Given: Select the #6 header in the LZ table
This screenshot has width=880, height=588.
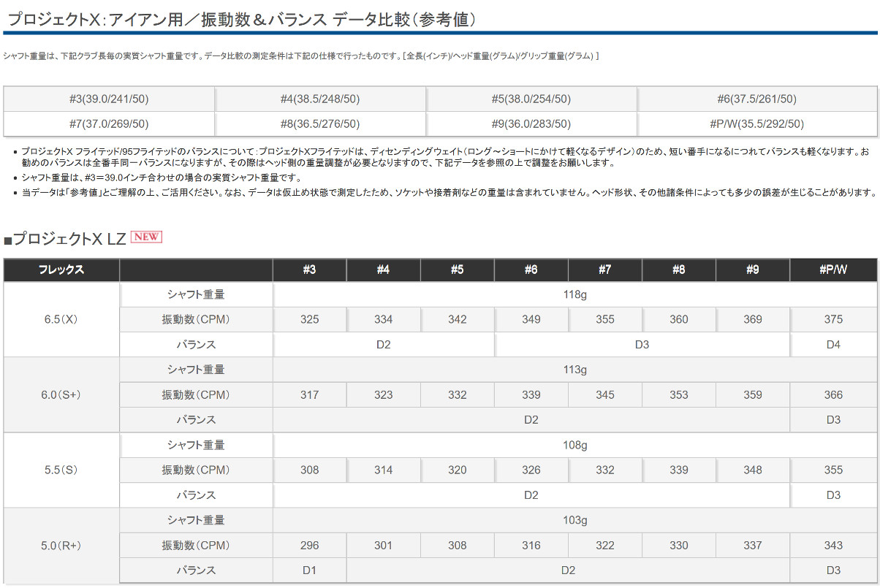Looking at the screenshot, I should coord(531,270).
